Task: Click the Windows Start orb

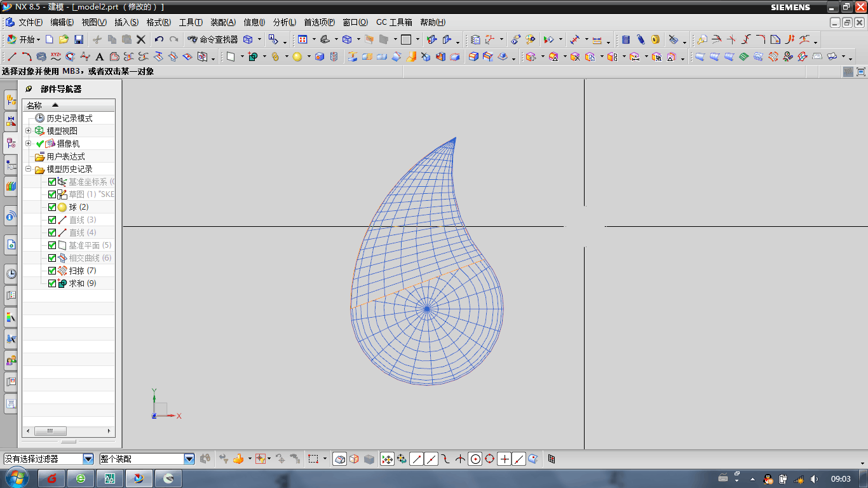Action: (17, 478)
